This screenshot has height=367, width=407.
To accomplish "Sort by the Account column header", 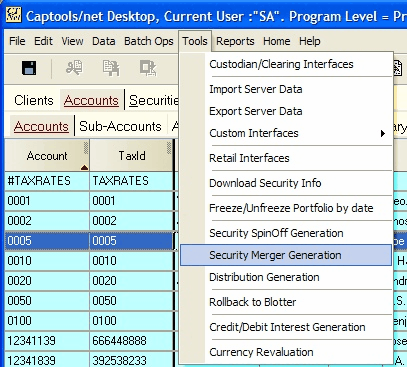I will pyautogui.click(x=47, y=156).
